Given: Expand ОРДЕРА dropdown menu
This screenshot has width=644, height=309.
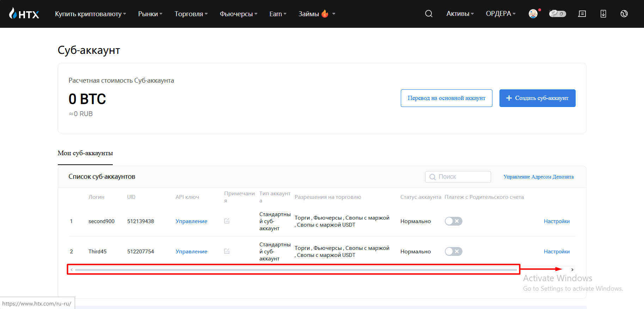Looking at the screenshot, I should [x=501, y=14].
